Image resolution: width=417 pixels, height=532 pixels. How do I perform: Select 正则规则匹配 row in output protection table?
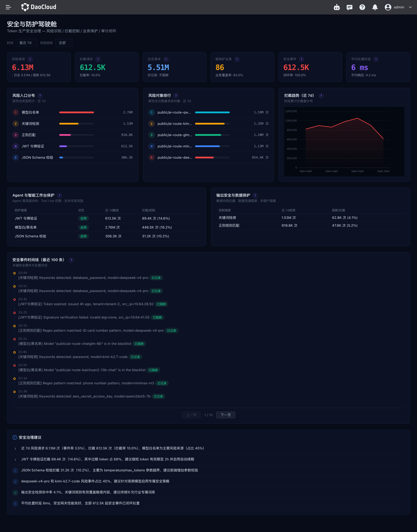click(310, 225)
